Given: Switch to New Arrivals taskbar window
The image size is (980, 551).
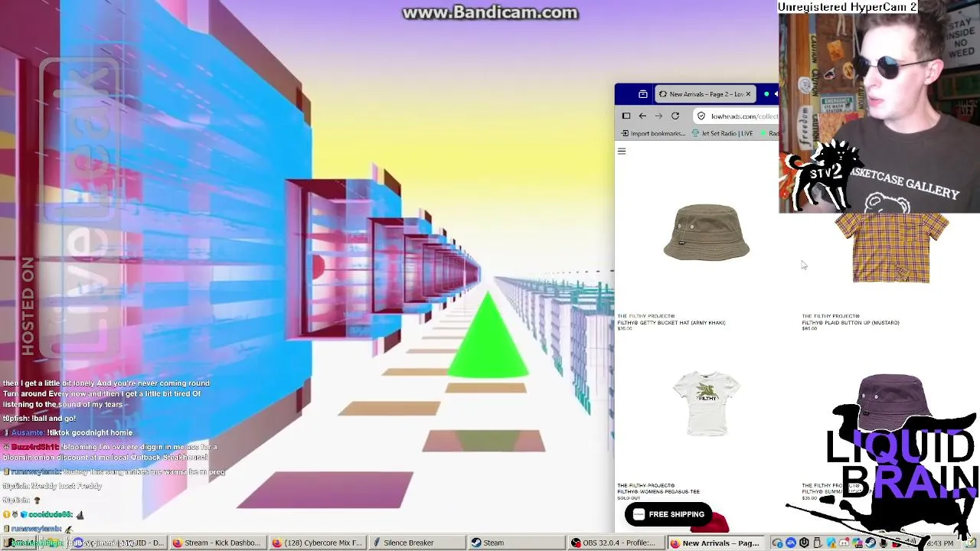Looking at the screenshot, I should [x=715, y=543].
